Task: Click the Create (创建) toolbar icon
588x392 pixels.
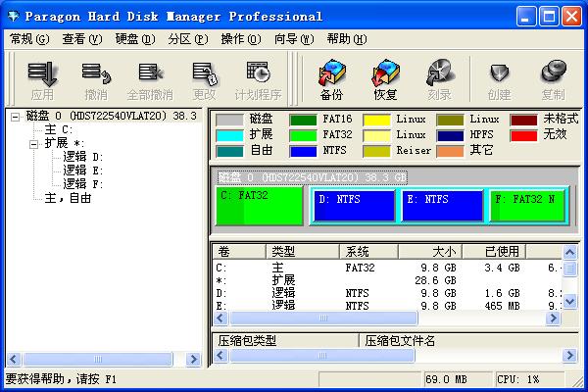Action: (x=500, y=77)
